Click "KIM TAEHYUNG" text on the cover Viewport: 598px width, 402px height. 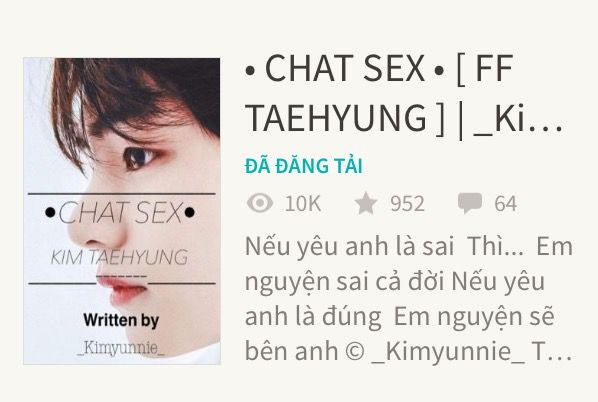[x=119, y=257]
